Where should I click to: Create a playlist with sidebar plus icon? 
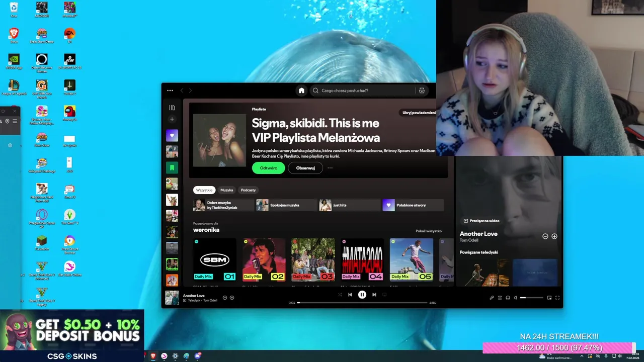click(x=172, y=119)
